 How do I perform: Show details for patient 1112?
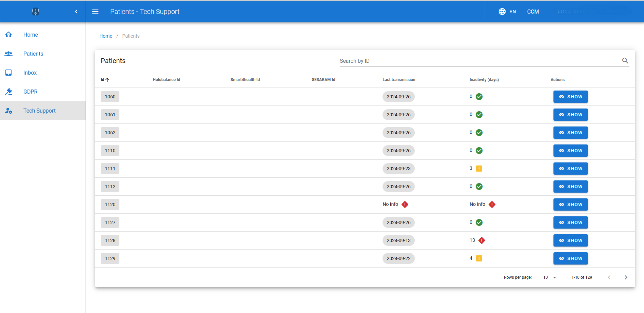coord(570,187)
